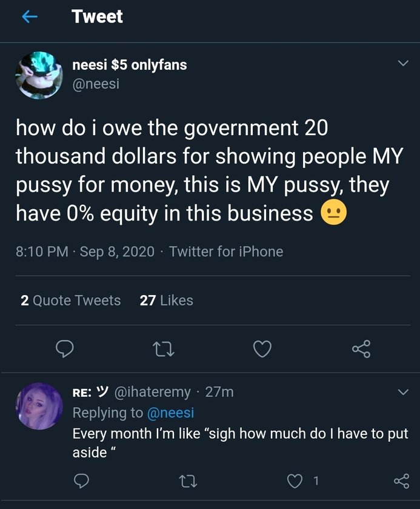Share neesi's main tweet

coord(361,349)
